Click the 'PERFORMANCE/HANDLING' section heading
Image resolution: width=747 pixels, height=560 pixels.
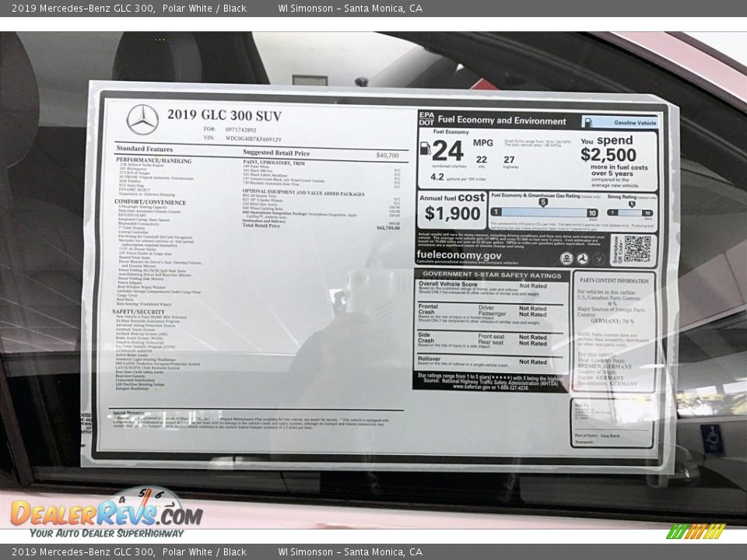[154, 160]
